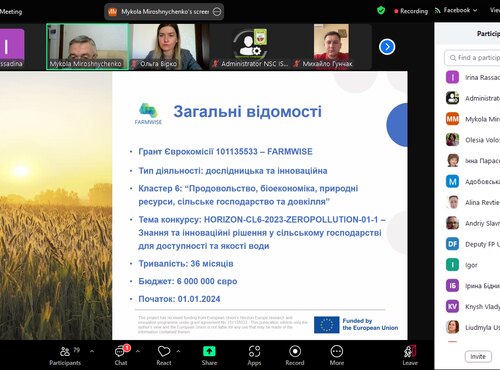
Task: Click Liudmyla's profile photo in list
Action: pyautogui.click(x=452, y=327)
